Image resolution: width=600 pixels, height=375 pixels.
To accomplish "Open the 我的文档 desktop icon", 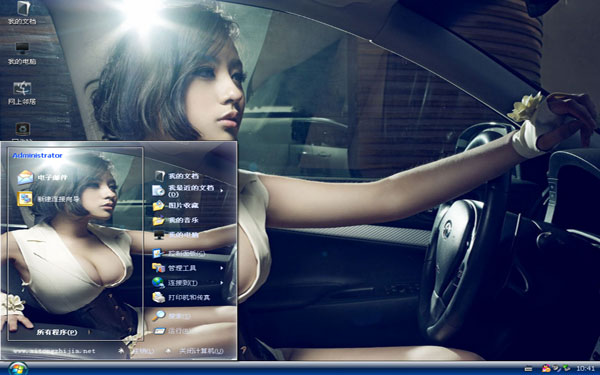I will (x=23, y=13).
